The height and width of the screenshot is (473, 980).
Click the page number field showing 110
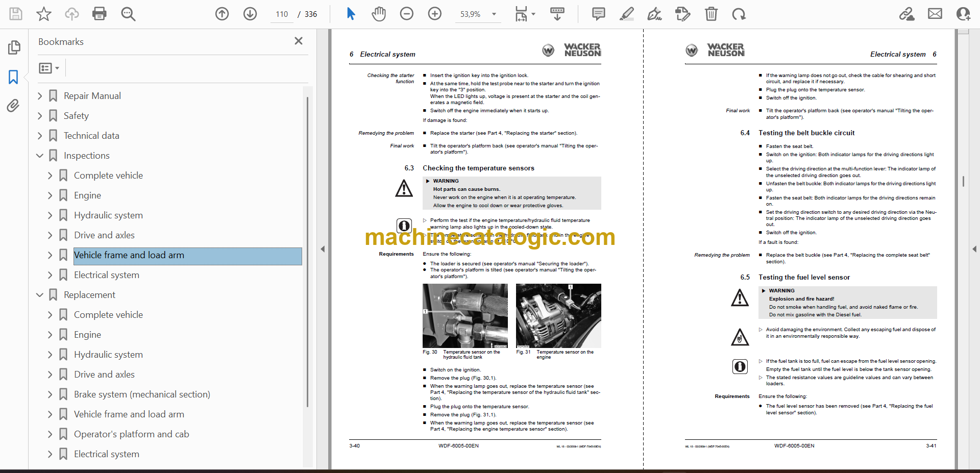coord(282,14)
